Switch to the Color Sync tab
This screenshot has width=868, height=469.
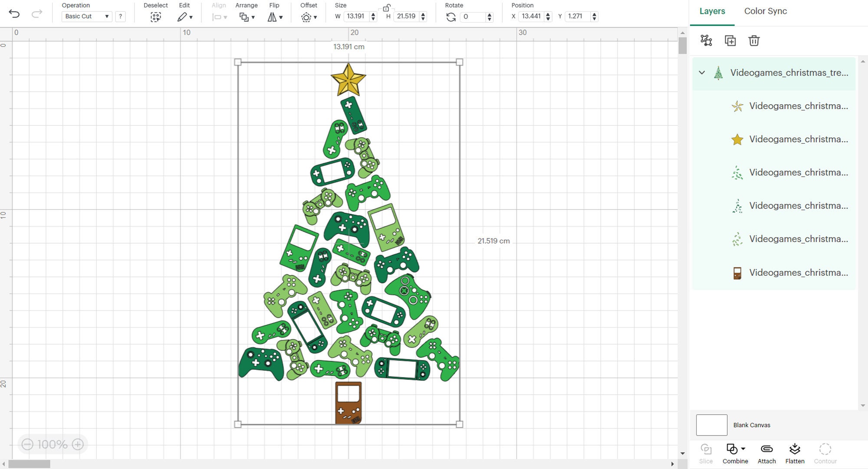765,11
